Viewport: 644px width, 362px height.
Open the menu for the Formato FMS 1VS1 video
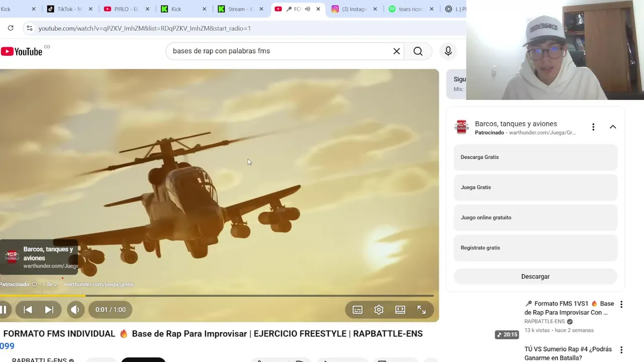coord(621,304)
